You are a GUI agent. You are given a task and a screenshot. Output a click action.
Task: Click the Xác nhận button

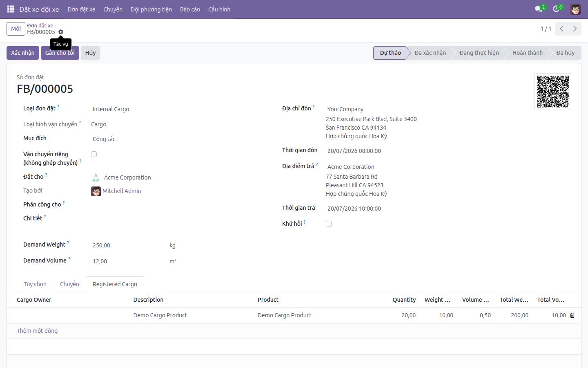click(23, 53)
